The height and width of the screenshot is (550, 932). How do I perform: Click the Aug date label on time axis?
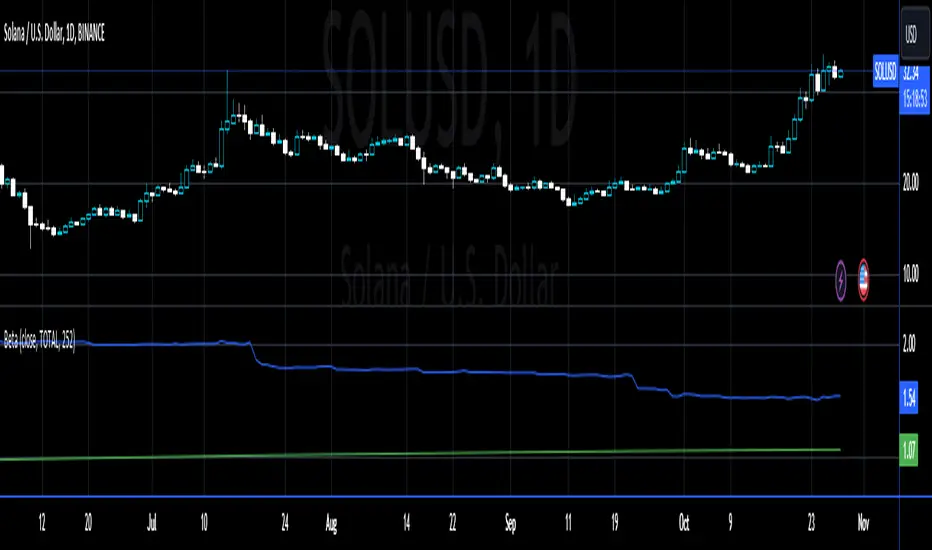coord(331,523)
